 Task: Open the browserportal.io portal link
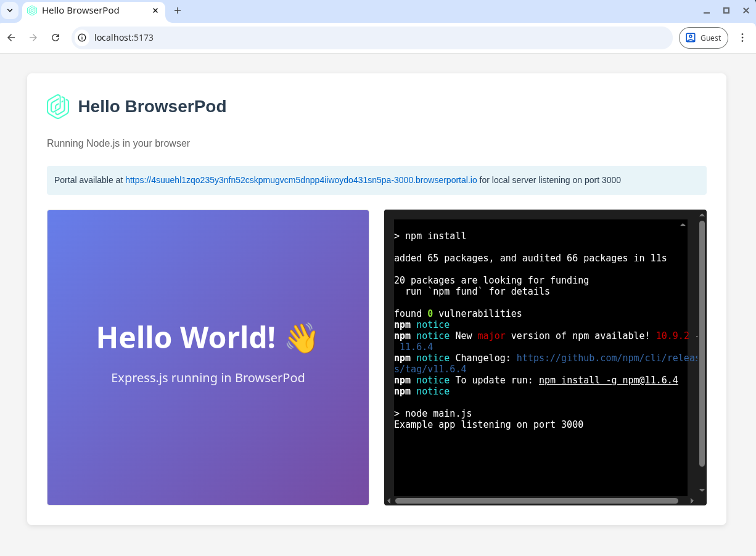[x=301, y=180]
